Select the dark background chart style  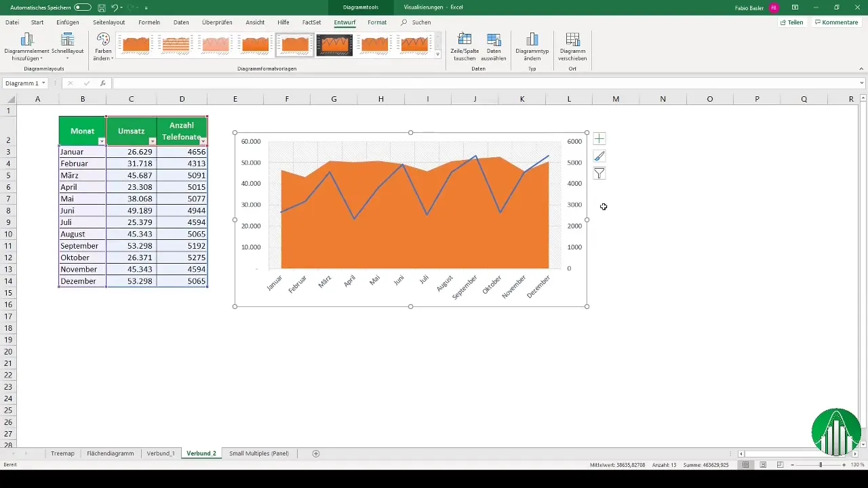[x=334, y=45]
